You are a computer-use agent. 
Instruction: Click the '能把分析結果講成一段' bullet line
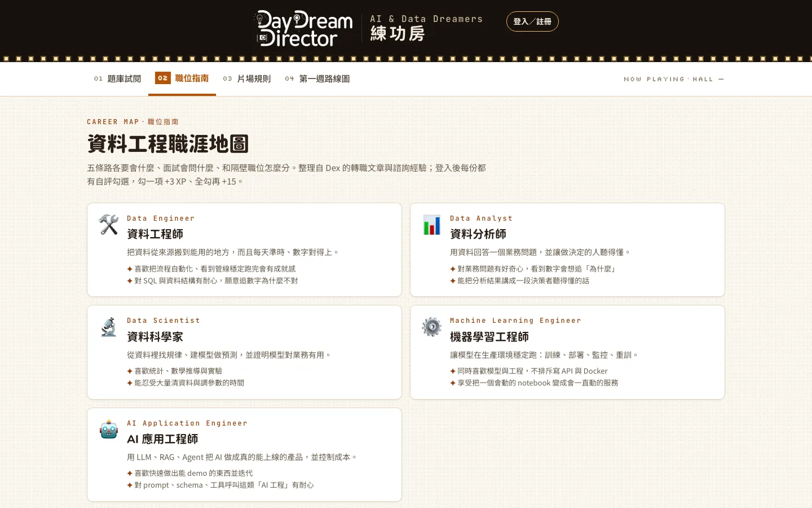[520, 281]
